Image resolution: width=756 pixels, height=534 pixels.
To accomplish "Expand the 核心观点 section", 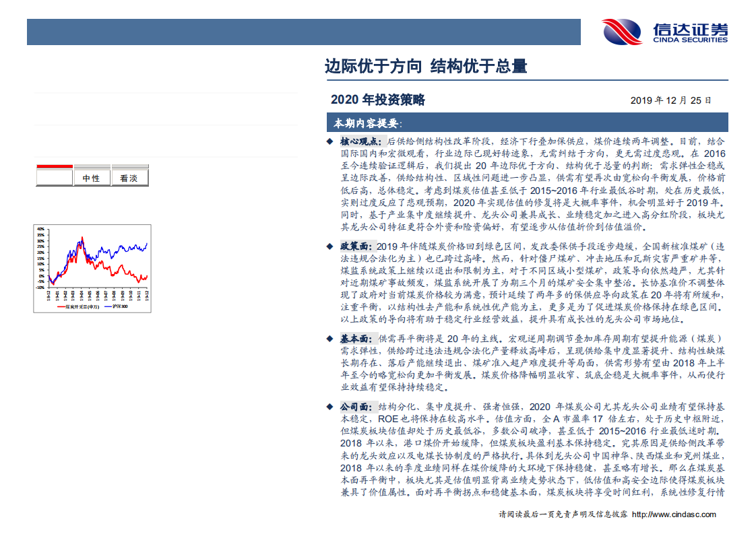I will click(359, 141).
